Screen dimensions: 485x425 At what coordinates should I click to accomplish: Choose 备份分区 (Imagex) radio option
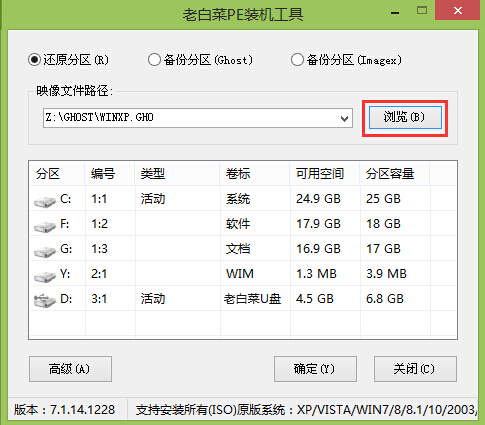tap(297, 60)
